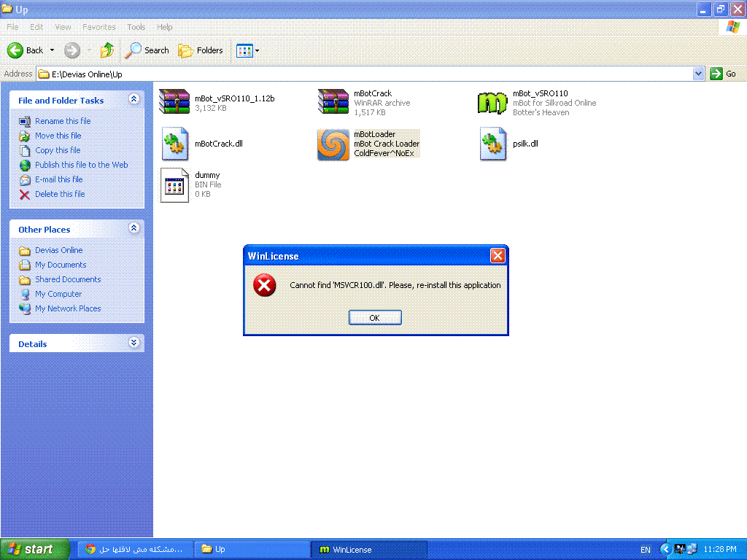Open the Help menu
The height and width of the screenshot is (560, 747).
165,27
